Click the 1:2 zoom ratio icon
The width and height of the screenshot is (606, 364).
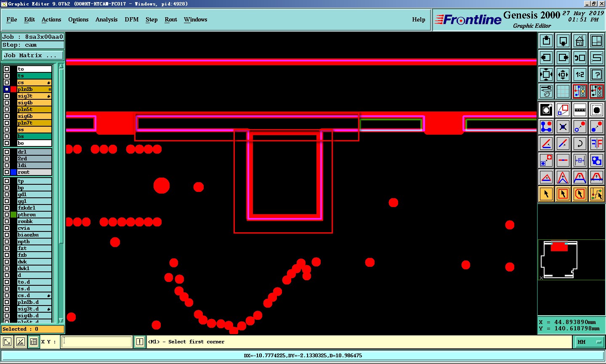click(579, 74)
